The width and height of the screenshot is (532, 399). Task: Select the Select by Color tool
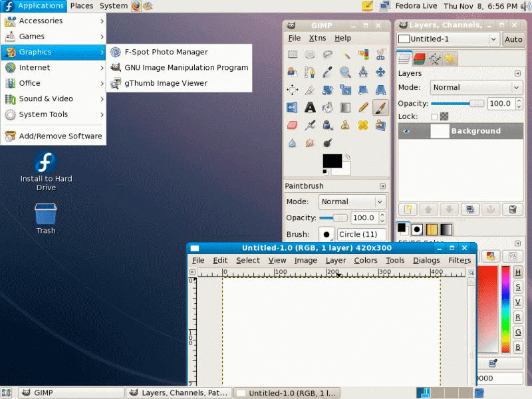click(x=363, y=55)
